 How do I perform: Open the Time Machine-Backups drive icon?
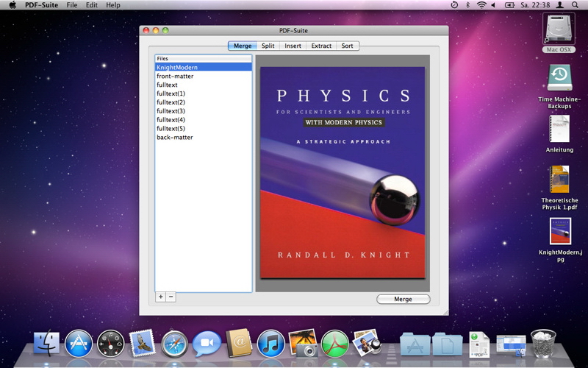[559, 78]
